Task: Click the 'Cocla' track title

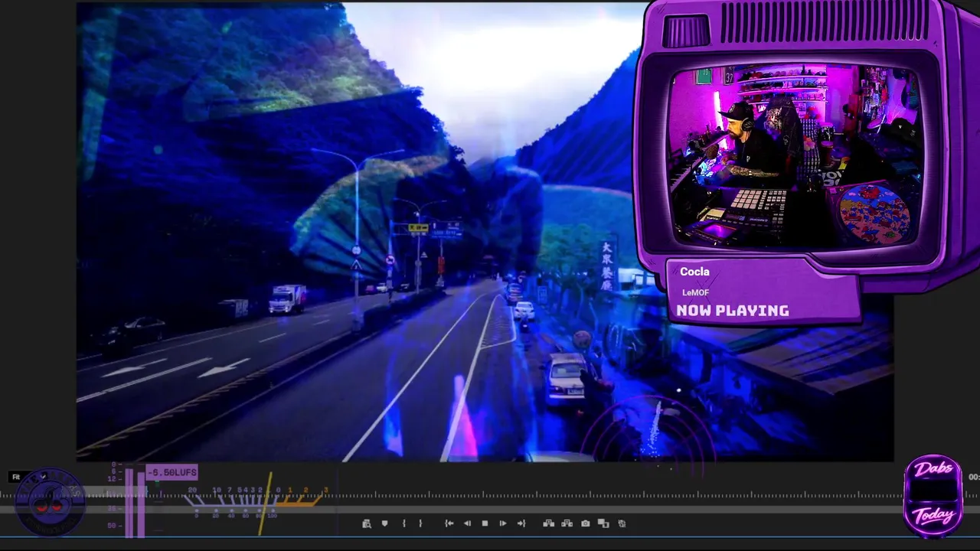Action: click(x=694, y=272)
